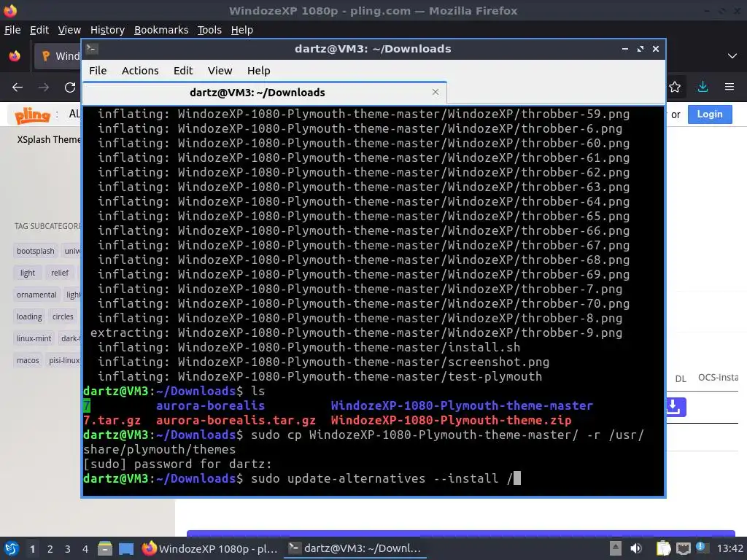The height and width of the screenshot is (560, 747).
Task: Switch to workspace 4
Action: [x=85, y=549]
